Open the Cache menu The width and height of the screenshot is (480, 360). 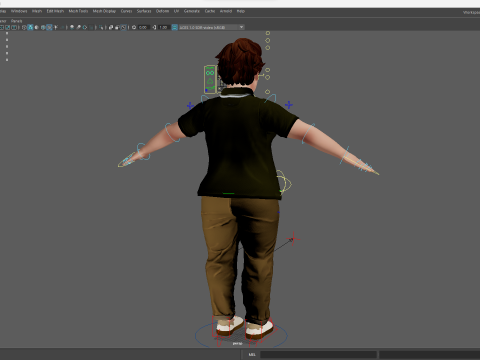coord(210,11)
